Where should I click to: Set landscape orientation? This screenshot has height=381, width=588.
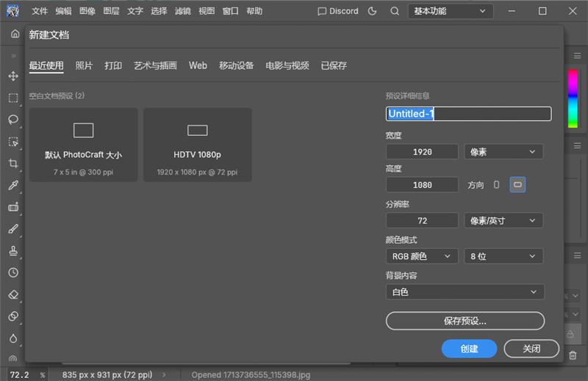[517, 185]
